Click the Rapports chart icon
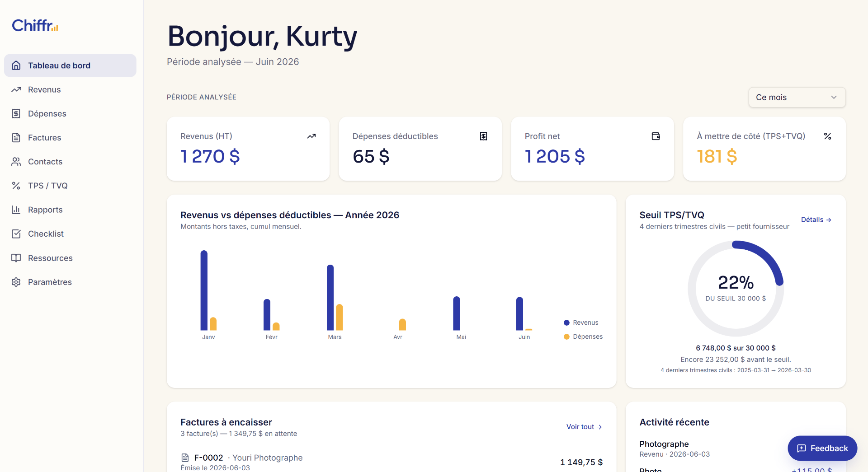The width and height of the screenshot is (868, 472). pyautogui.click(x=16, y=210)
